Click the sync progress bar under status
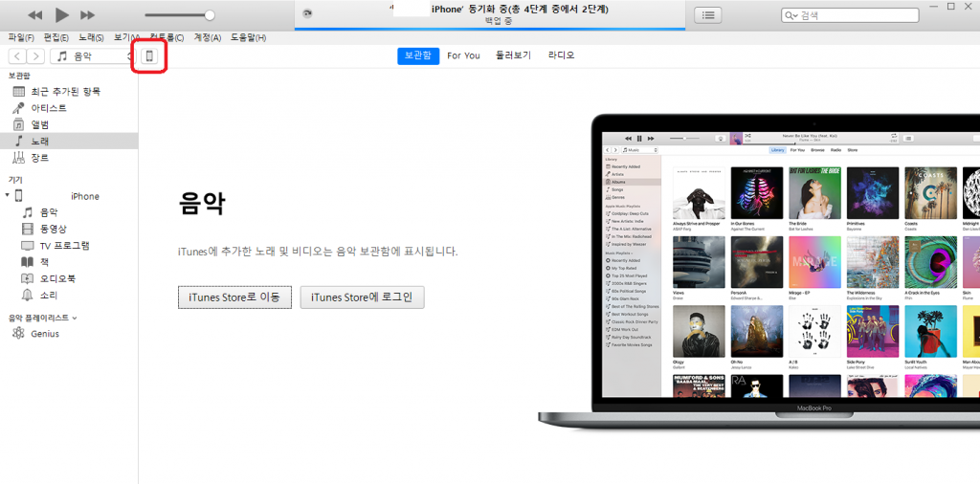Screen dimensions: 980x484 pyautogui.click(x=490, y=28)
